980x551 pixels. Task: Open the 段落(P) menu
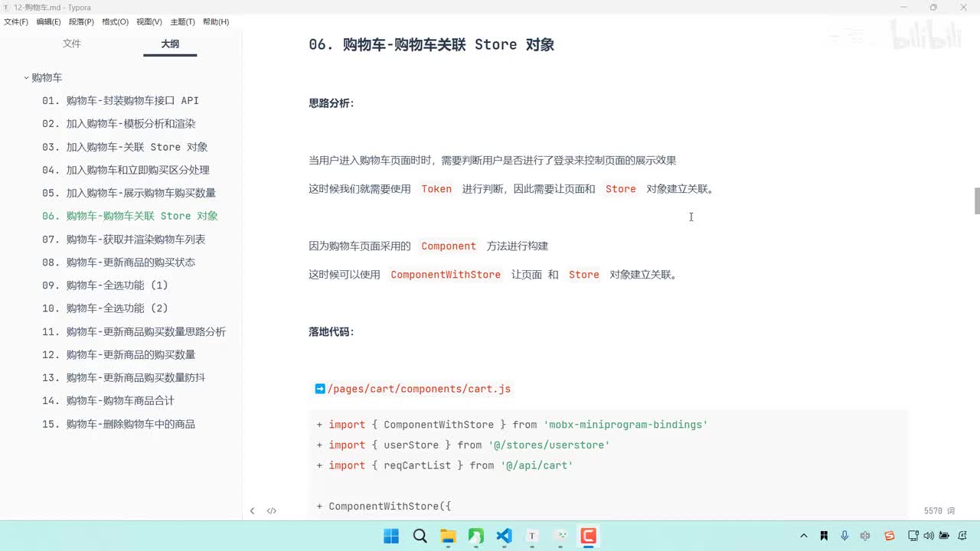click(x=81, y=22)
